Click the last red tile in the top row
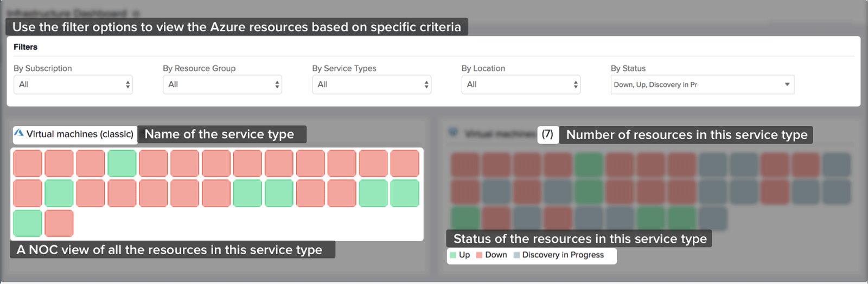 tap(405, 163)
